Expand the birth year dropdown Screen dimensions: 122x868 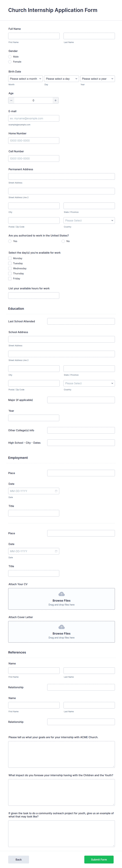97,79
